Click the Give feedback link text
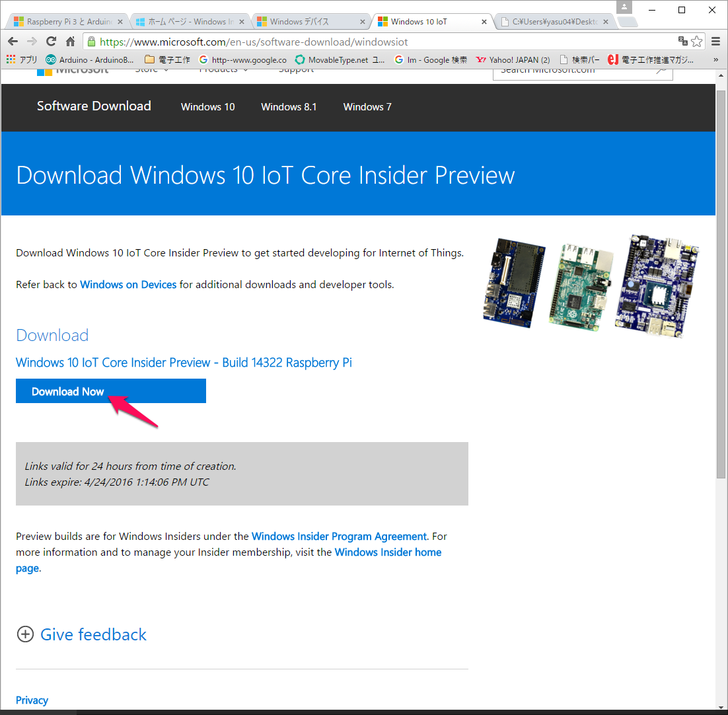 tap(93, 634)
